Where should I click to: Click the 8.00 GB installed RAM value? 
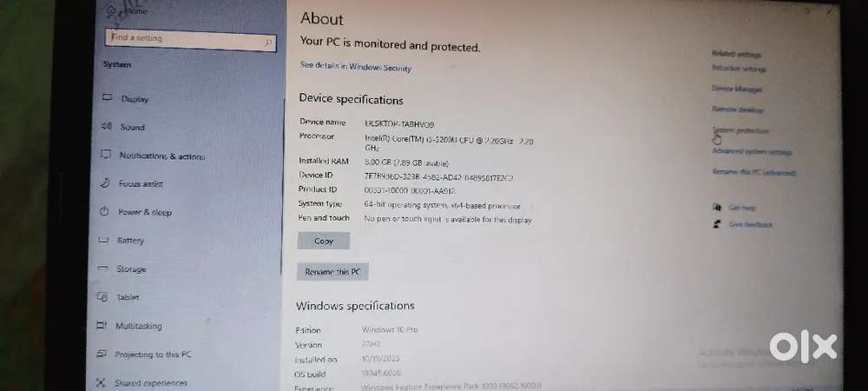coord(406,163)
